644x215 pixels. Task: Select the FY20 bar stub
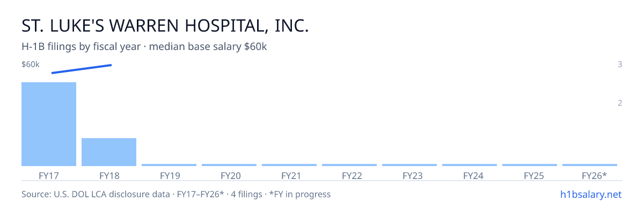229,165
